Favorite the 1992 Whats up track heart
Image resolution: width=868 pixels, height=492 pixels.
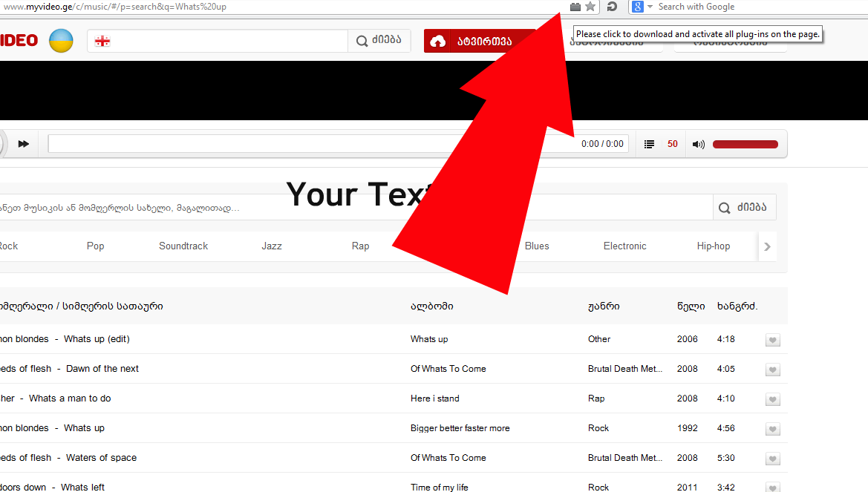point(773,429)
